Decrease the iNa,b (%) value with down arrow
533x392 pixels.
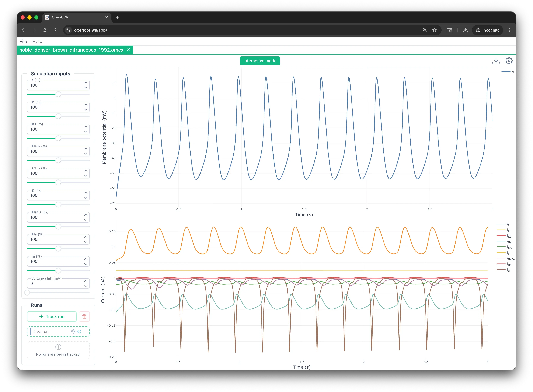coord(86,154)
